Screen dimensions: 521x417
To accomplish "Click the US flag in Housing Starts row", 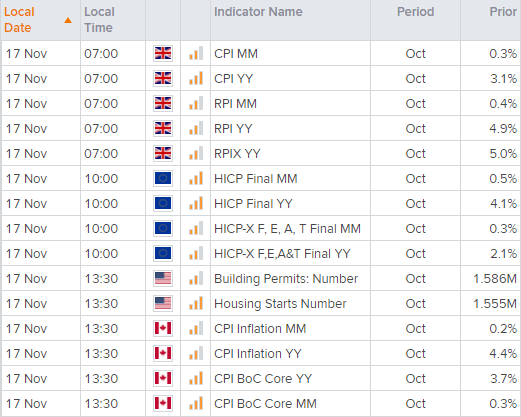I will (x=163, y=303).
